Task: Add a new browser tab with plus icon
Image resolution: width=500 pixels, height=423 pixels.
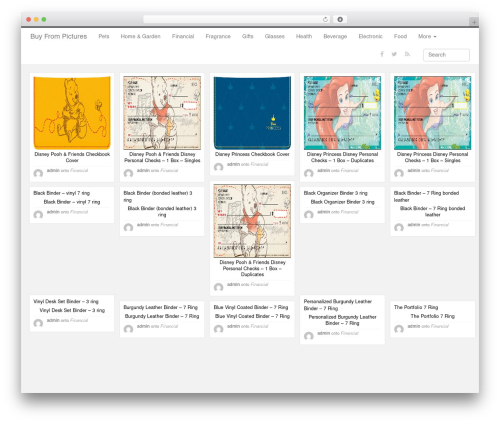Action: click(x=474, y=22)
